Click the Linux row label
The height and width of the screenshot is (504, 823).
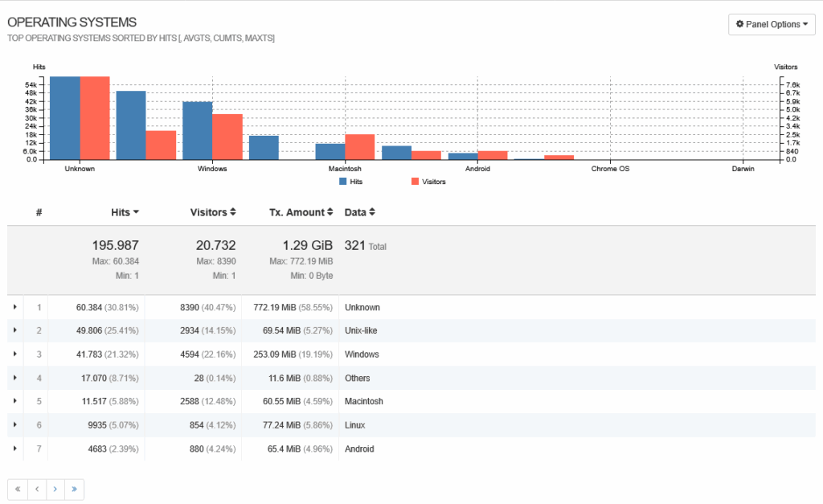354,425
